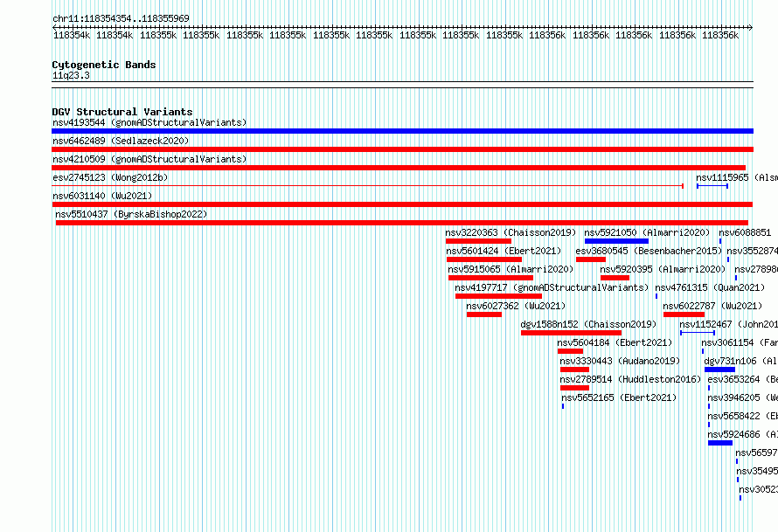Click the blue bar under dgv731n106
Image resolution: width=778 pixels, height=532 pixels.
(720, 370)
